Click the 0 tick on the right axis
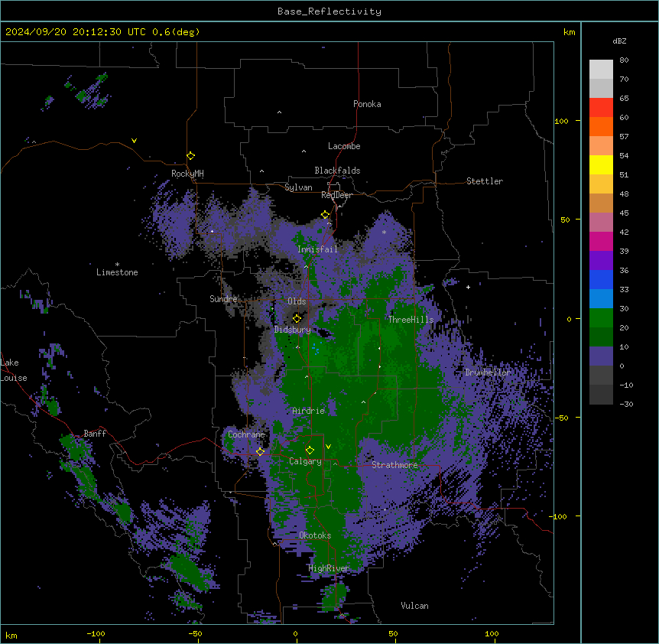Viewport: 659px width, 644px height. click(x=569, y=320)
